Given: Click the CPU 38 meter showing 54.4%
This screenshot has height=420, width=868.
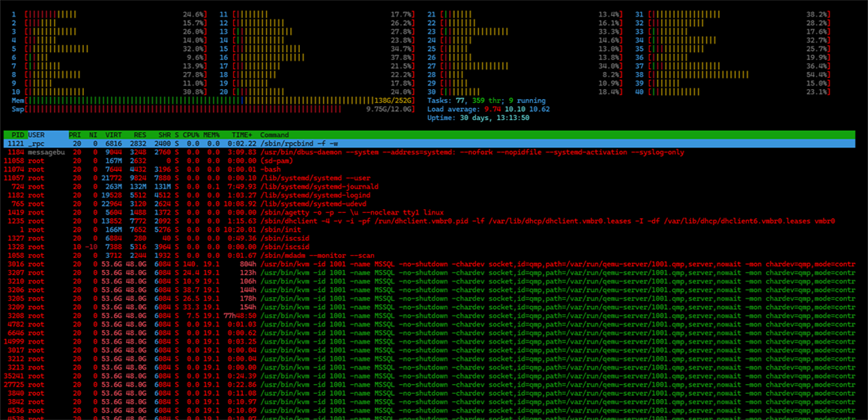Looking at the screenshot, I should [x=733, y=74].
